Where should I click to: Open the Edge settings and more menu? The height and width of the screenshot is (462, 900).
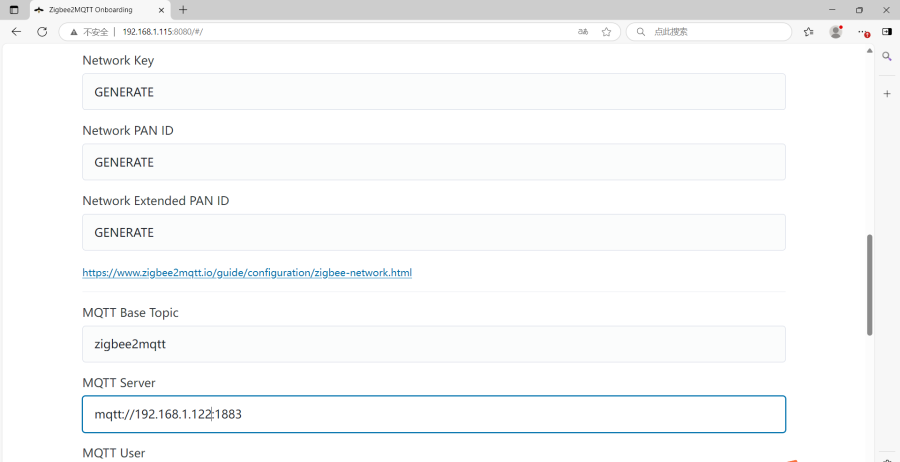coord(863,32)
